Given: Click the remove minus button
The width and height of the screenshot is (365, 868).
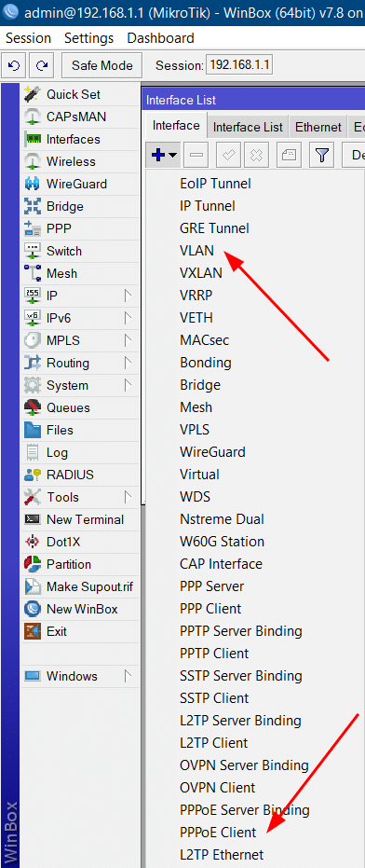Looking at the screenshot, I should point(196,156).
